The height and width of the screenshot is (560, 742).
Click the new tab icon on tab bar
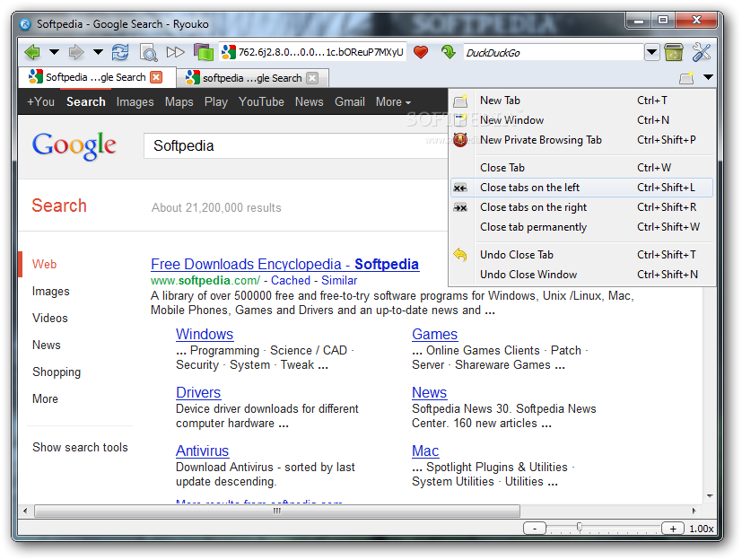[x=686, y=78]
